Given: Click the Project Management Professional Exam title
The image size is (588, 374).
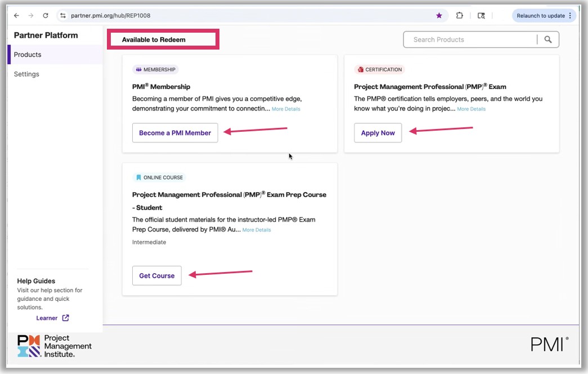Looking at the screenshot, I should [430, 86].
